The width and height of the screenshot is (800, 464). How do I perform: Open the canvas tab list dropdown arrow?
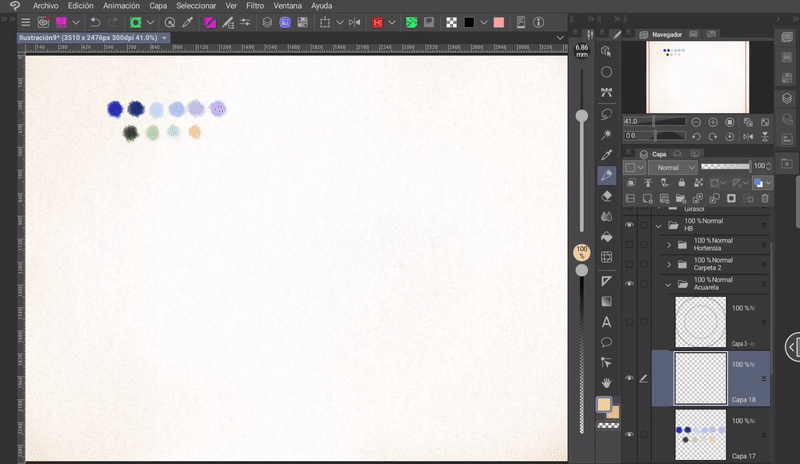click(x=560, y=38)
